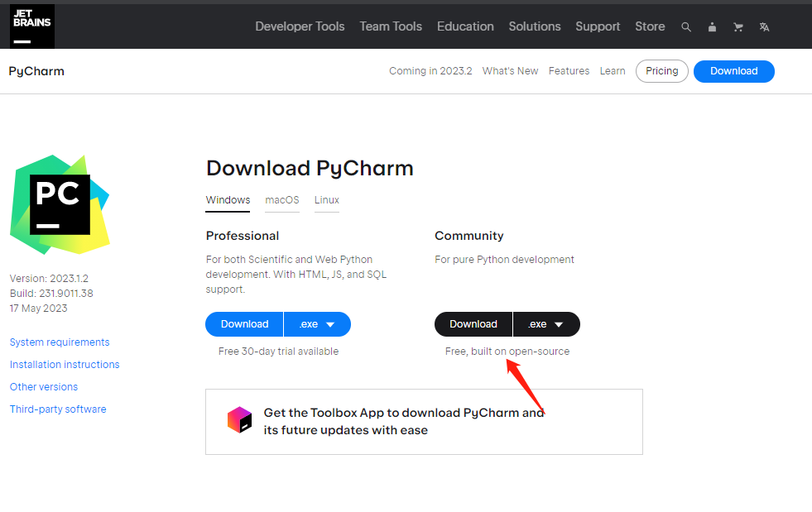Open site search via magnifier icon
The image size is (812, 512).
pos(686,26)
